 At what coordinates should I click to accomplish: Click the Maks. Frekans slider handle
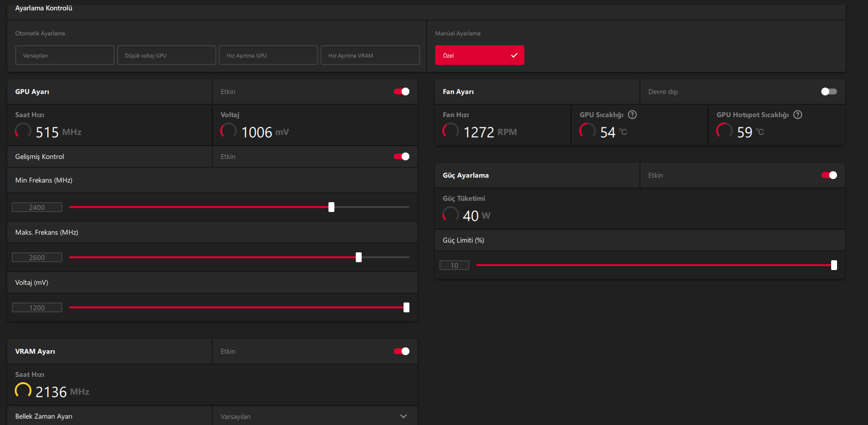pos(359,257)
